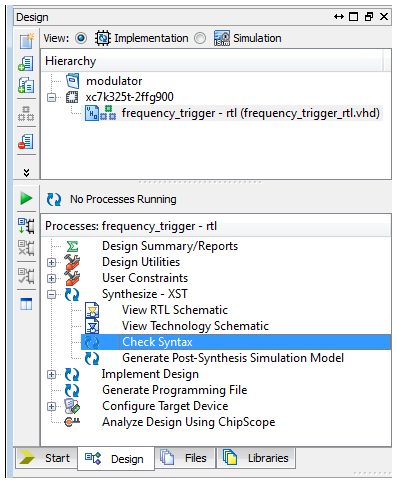The width and height of the screenshot is (397, 483).
Task: Float the Design panel
Action: pos(369,17)
